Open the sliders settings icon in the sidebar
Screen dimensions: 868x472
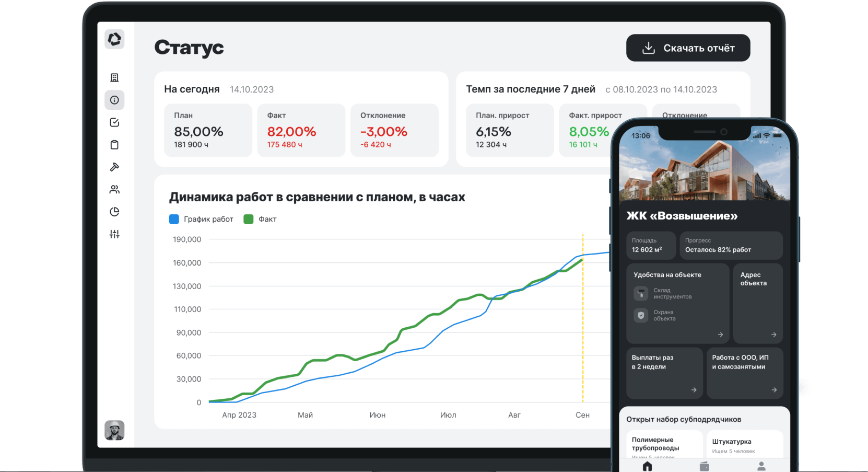pyautogui.click(x=114, y=234)
